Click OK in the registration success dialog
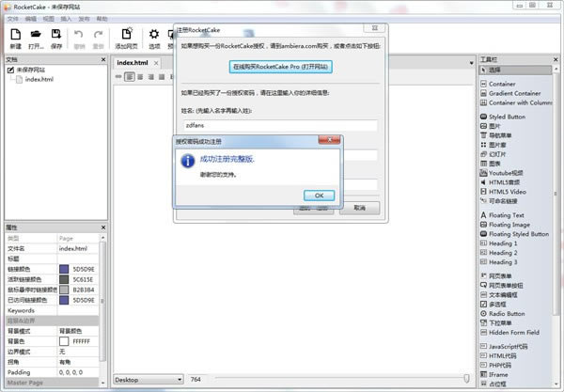 [x=319, y=196]
